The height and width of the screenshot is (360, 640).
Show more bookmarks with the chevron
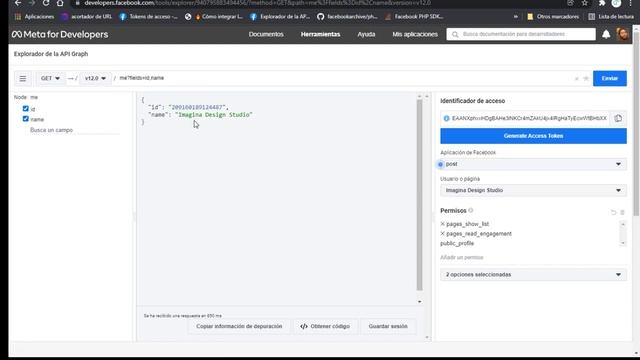(x=516, y=17)
